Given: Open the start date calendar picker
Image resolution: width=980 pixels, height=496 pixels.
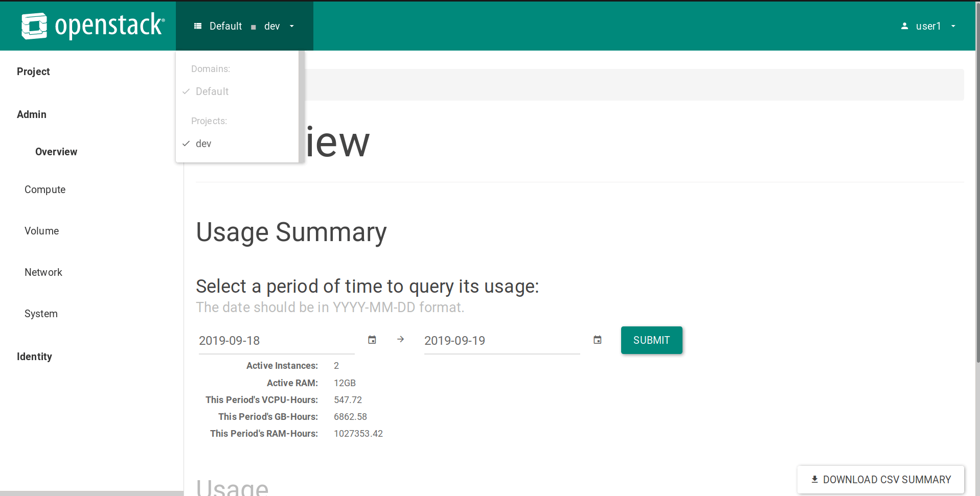Looking at the screenshot, I should point(372,340).
